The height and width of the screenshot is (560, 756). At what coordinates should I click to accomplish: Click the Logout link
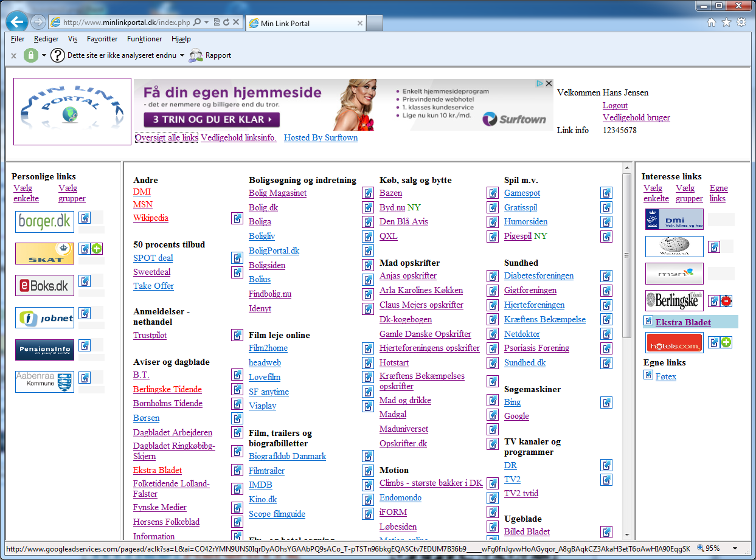click(615, 105)
